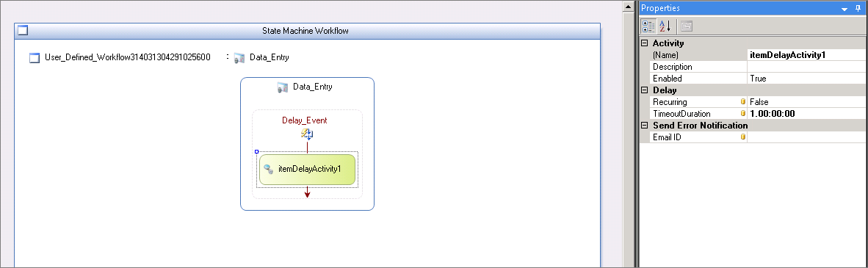Collapse the Delay property category
The width and height of the screenshot is (868, 268).
(x=644, y=90)
